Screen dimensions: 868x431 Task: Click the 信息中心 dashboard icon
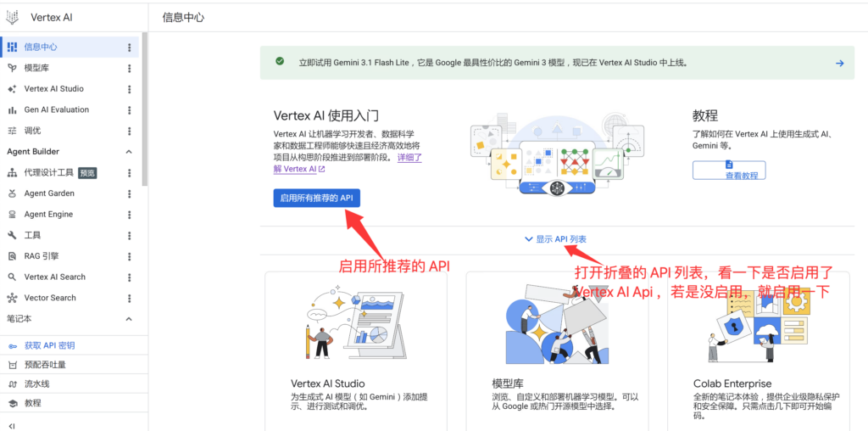click(12, 48)
